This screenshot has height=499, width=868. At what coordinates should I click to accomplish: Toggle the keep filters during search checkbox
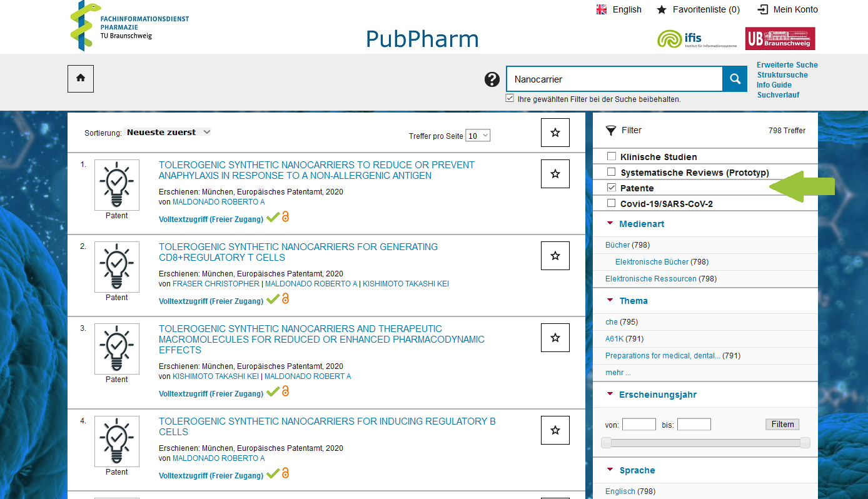tap(510, 99)
